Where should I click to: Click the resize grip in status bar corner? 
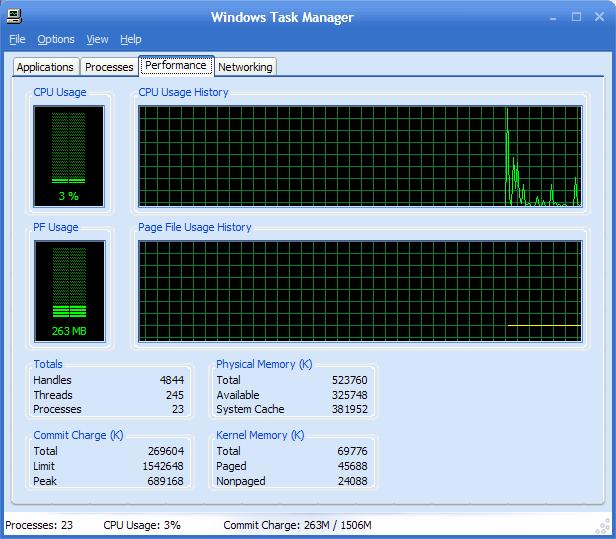click(x=603, y=526)
